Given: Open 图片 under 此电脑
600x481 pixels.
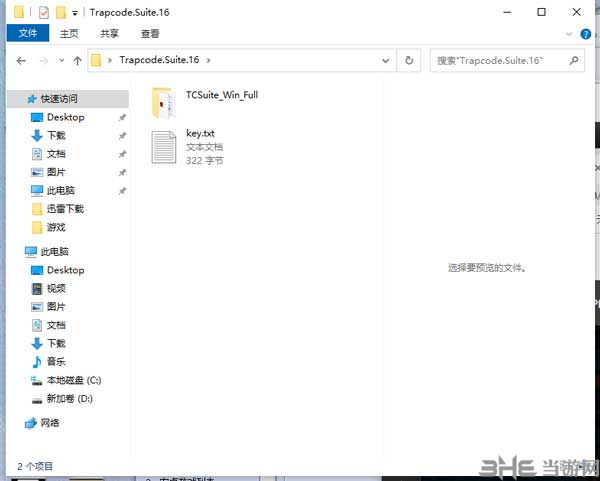Looking at the screenshot, I should coord(56,307).
